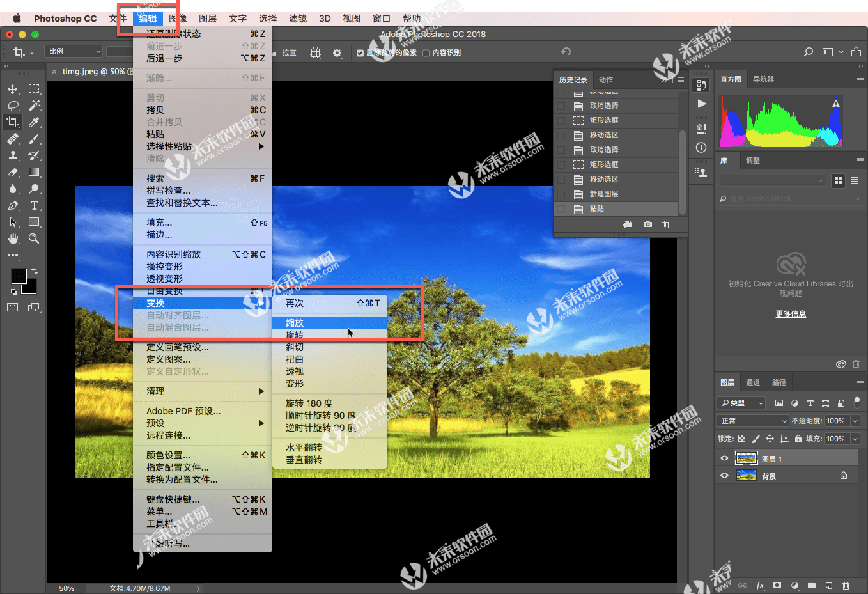868x594 pixels.
Task: Set history brush source for 新建图层 state
Action: 561,194
